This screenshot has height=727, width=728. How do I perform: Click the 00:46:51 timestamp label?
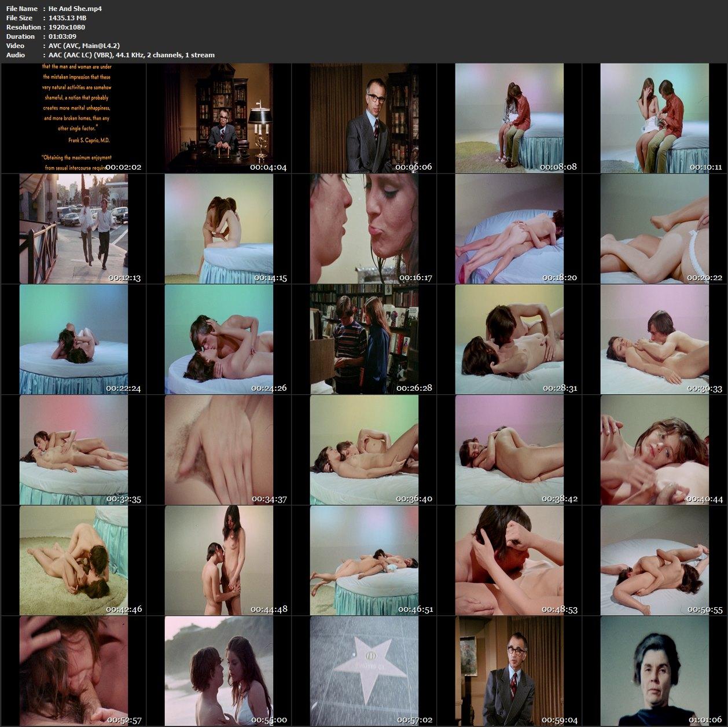click(416, 609)
